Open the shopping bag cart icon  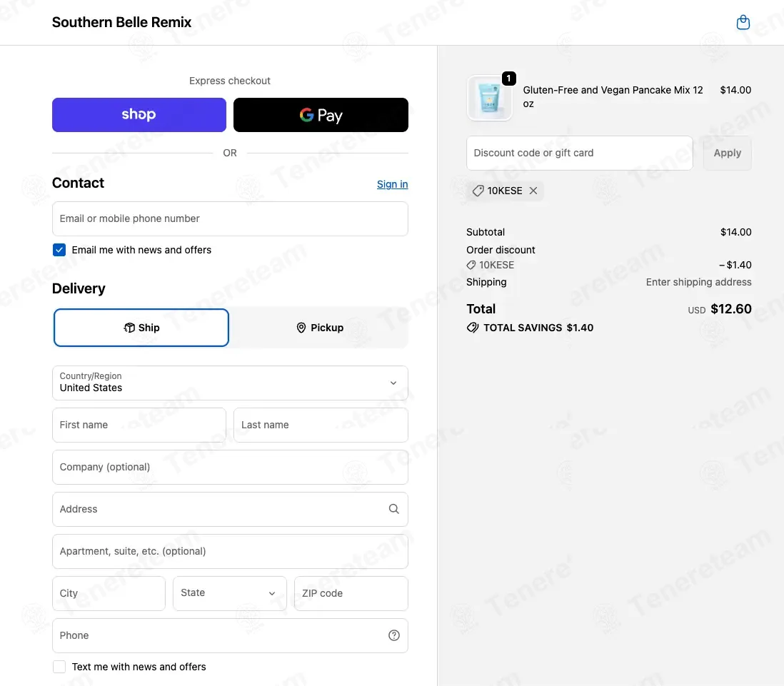(x=743, y=23)
